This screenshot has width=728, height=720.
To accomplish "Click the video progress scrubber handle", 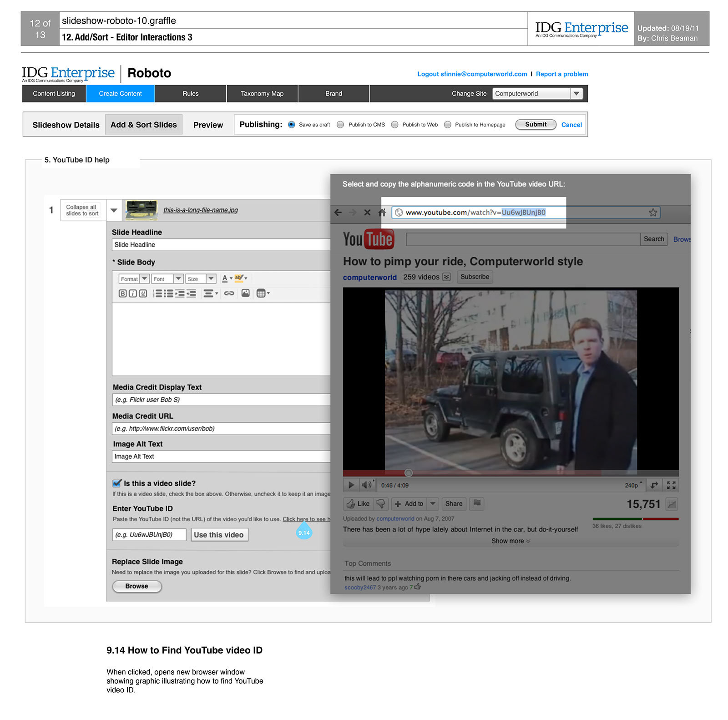I will tap(409, 473).
